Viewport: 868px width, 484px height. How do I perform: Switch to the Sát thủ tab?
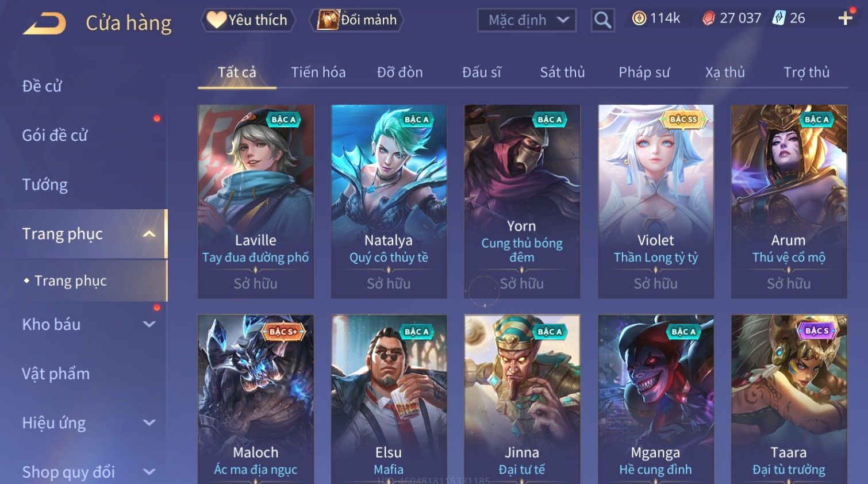(562, 72)
